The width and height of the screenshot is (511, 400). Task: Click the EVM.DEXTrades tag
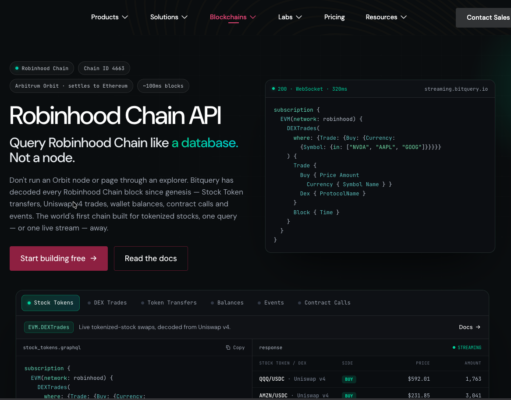49,327
